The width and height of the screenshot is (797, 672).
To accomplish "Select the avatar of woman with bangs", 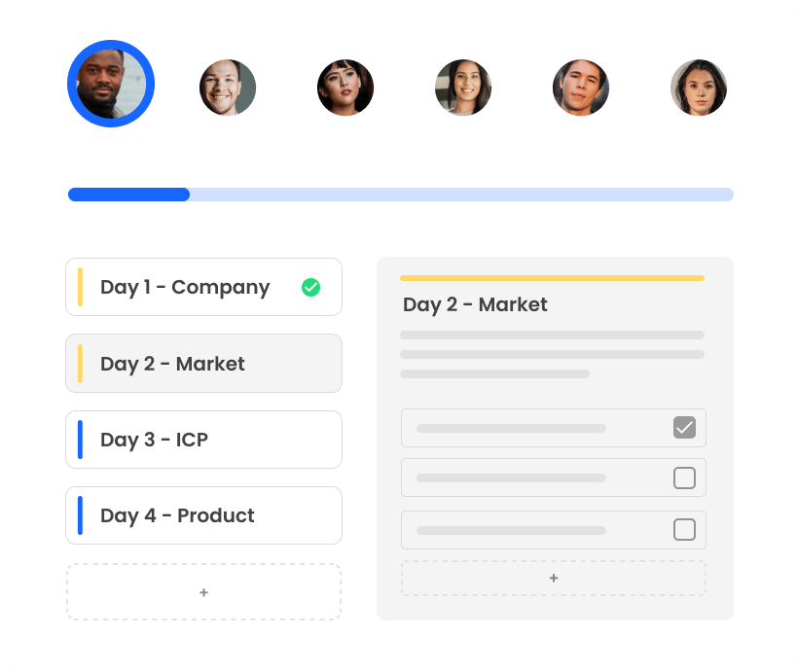I will [345, 88].
